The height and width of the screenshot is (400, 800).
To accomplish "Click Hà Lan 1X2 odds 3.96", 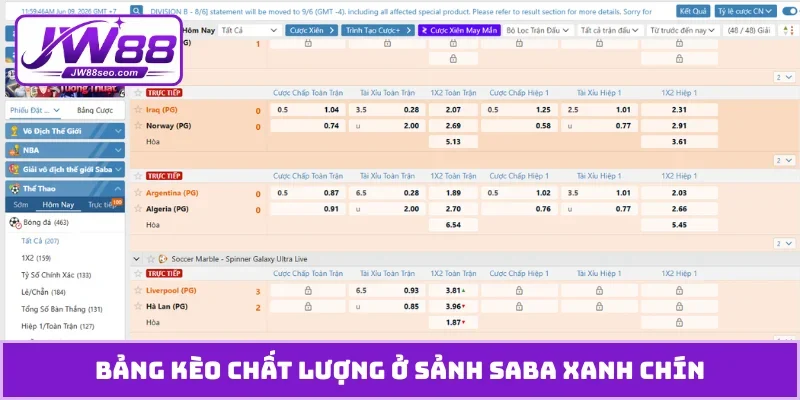I will (454, 306).
